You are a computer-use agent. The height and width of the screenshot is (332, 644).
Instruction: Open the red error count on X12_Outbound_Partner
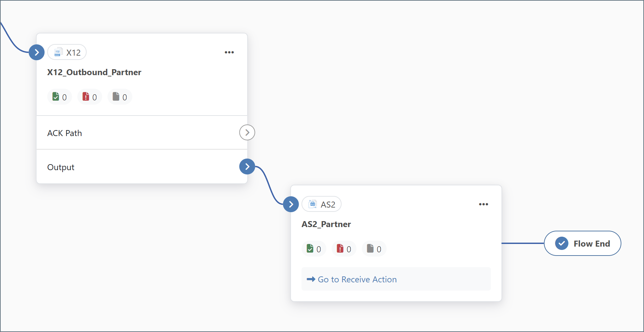[x=89, y=97]
